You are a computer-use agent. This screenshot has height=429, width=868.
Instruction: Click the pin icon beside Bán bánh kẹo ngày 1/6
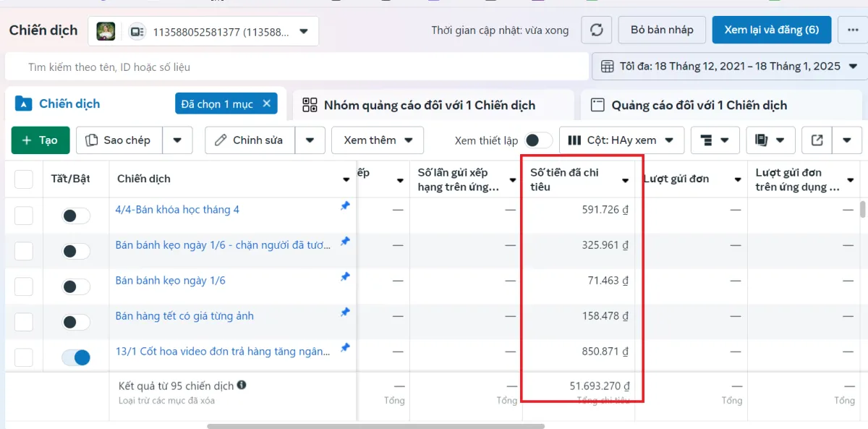click(x=345, y=277)
